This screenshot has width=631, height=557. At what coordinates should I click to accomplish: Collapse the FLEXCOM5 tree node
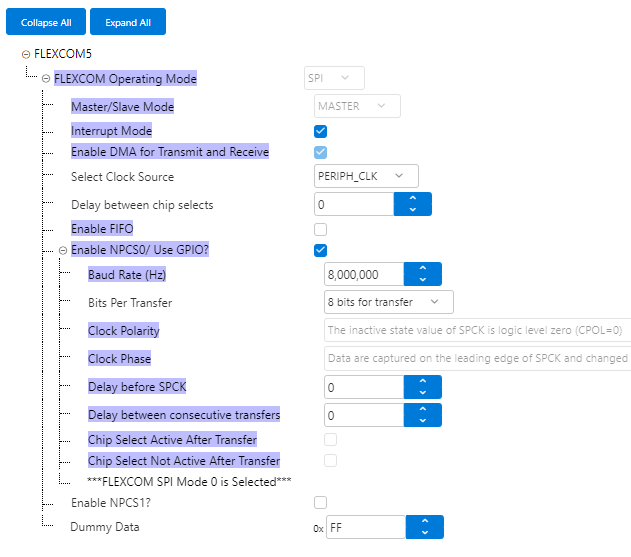coord(26,54)
